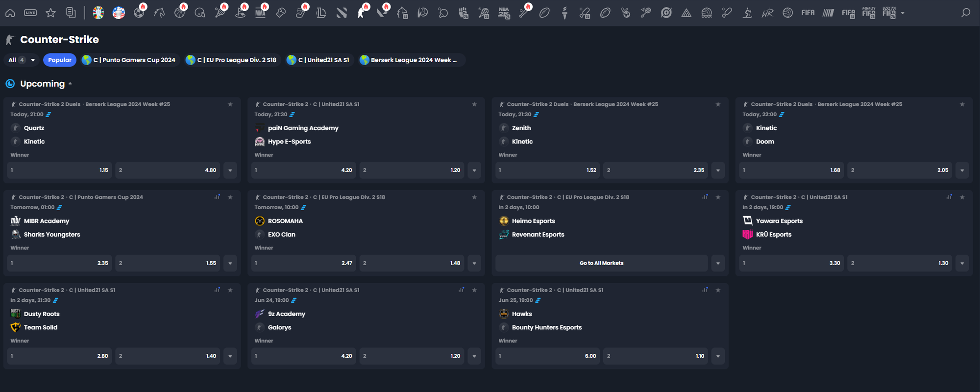Favorite the paiN Gaming Academy match

click(474, 104)
